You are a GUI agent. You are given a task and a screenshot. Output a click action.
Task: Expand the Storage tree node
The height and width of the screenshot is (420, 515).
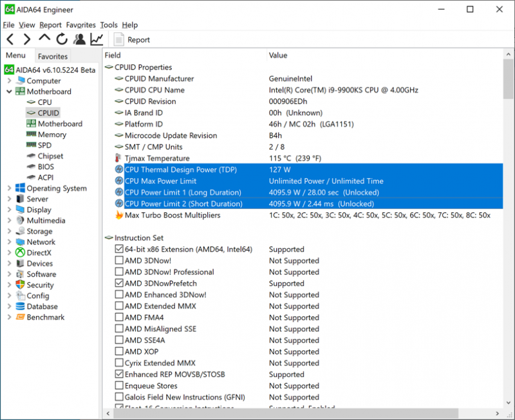point(9,231)
